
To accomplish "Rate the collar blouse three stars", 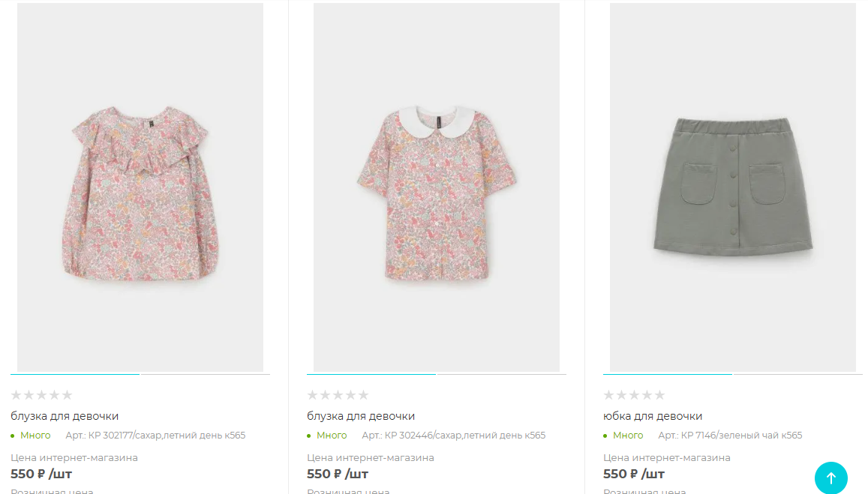I will click(x=338, y=395).
